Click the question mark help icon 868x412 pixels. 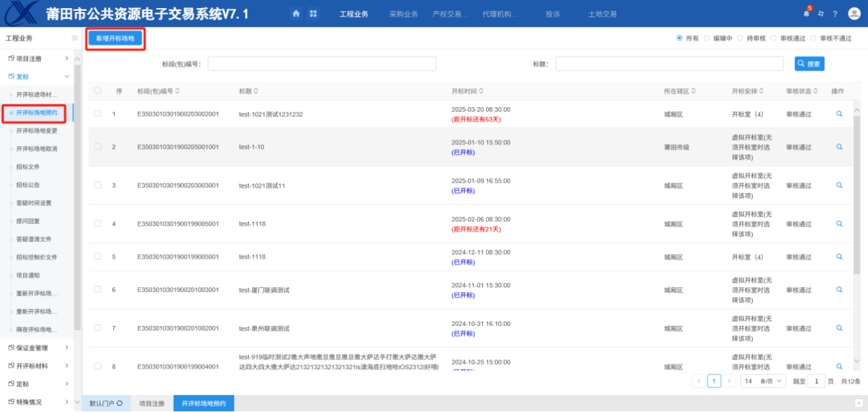click(835, 14)
